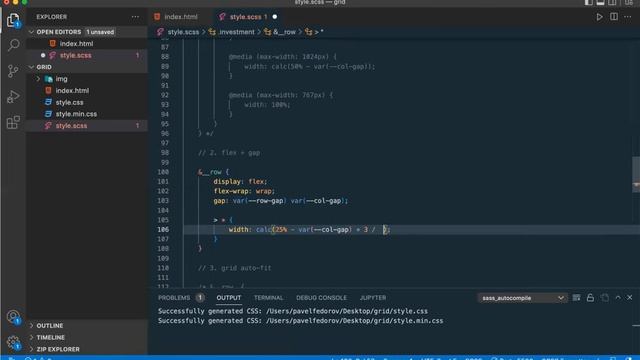Close the bottom panel

[x=629, y=298]
